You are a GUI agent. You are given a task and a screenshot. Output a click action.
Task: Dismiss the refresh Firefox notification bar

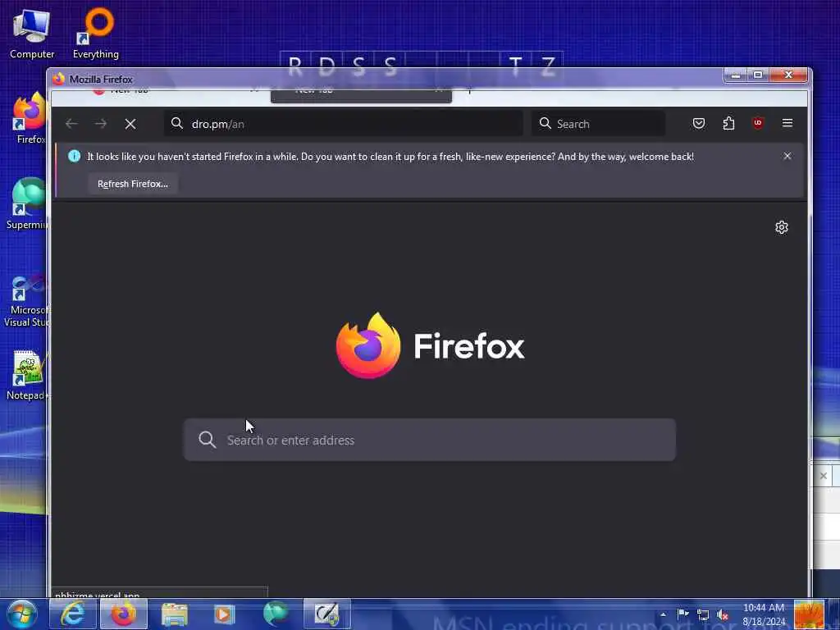click(x=787, y=156)
